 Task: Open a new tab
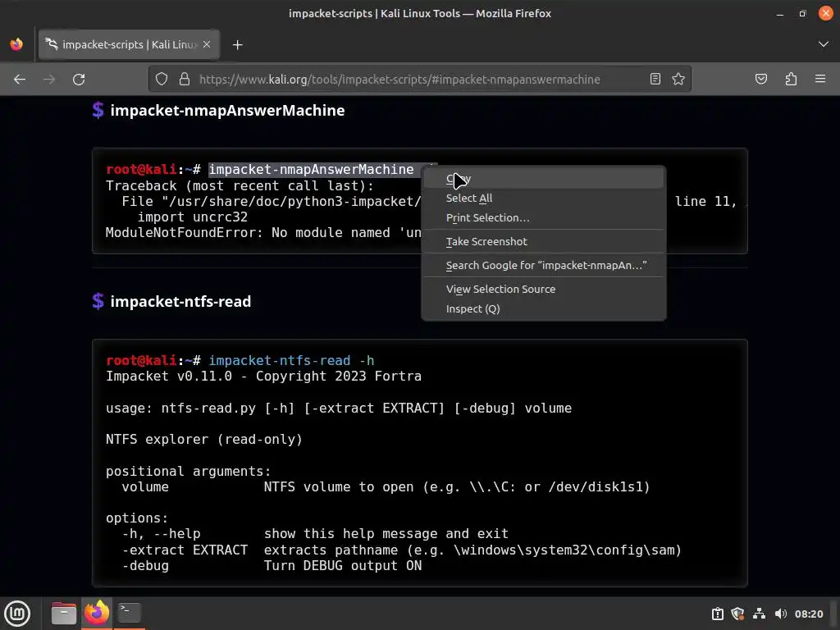pos(238,45)
